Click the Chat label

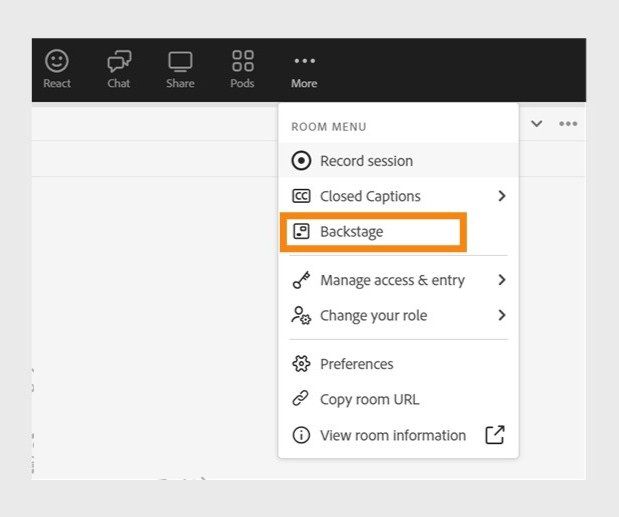(119, 83)
